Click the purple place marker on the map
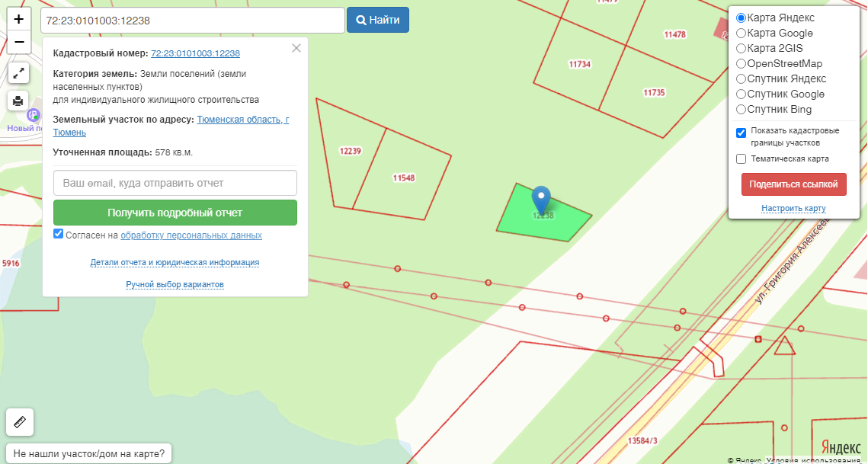Screen dimensions: 868x464 (34, 116)
